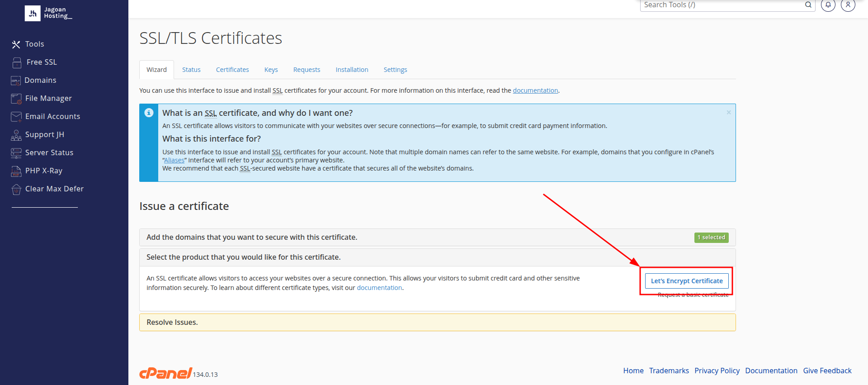This screenshot has height=385, width=868.
Task: Focus the Search Tools input field
Action: tap(722, 5)
